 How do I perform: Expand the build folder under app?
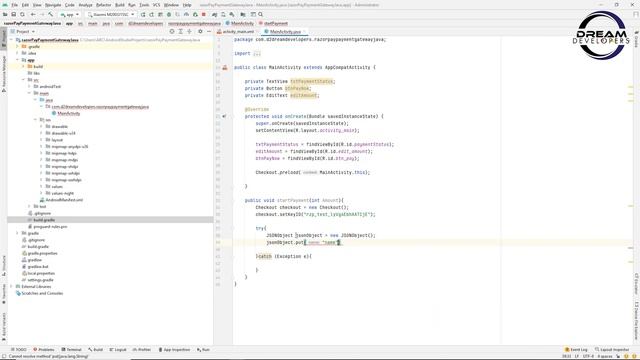23,67
